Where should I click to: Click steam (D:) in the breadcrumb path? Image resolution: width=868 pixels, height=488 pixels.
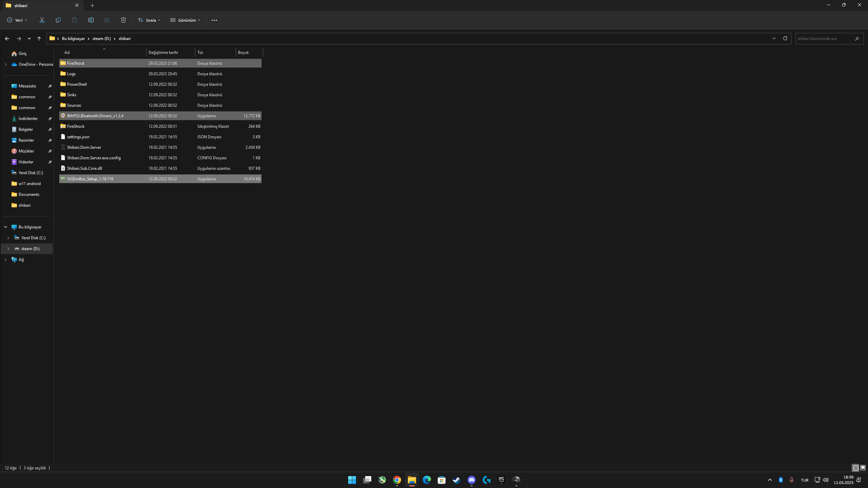click(101, 39)
